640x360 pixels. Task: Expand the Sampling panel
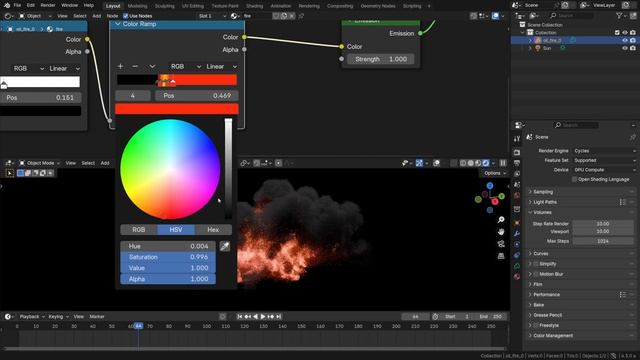[542, 191]
